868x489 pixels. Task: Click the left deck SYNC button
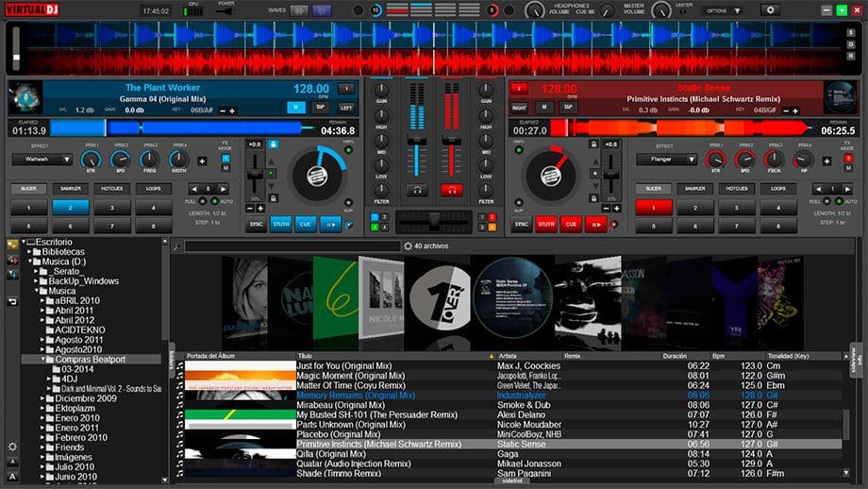pos(257,225)
